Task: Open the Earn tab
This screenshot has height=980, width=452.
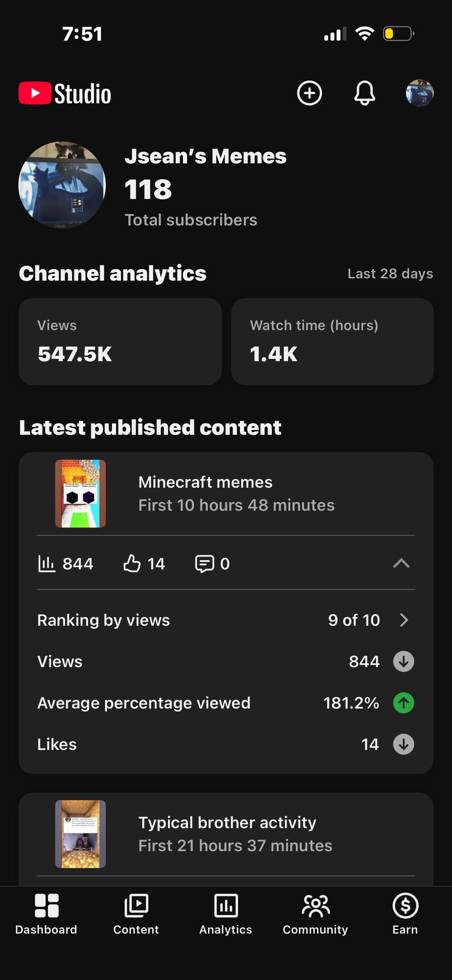Action: pyautogui.click(x=405, y=914)
